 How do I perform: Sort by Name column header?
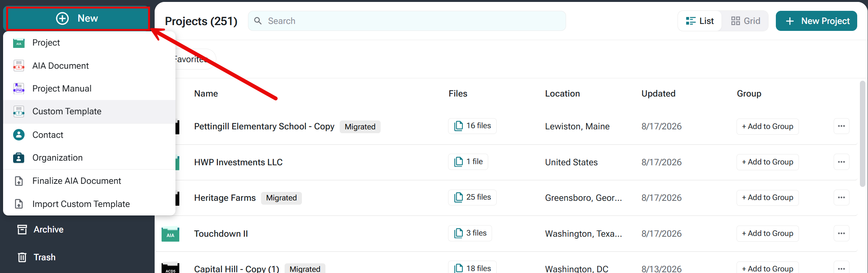pos(206,93)
